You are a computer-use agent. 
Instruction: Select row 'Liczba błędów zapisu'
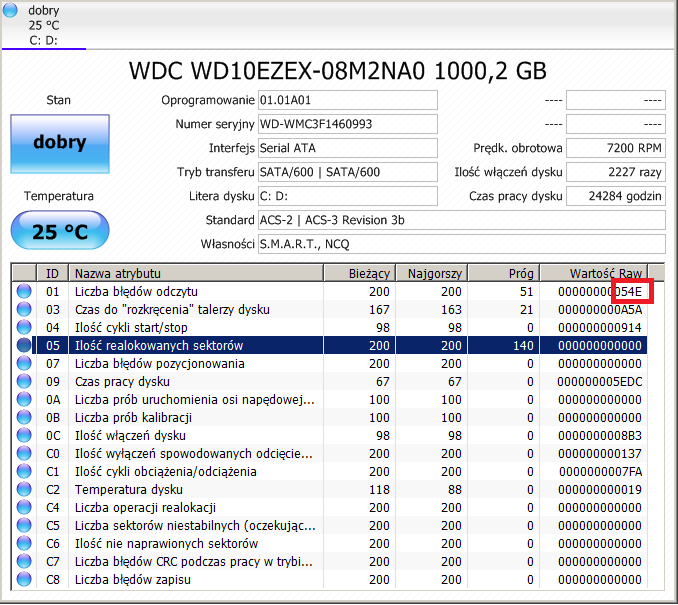click(x=329, y=580)
